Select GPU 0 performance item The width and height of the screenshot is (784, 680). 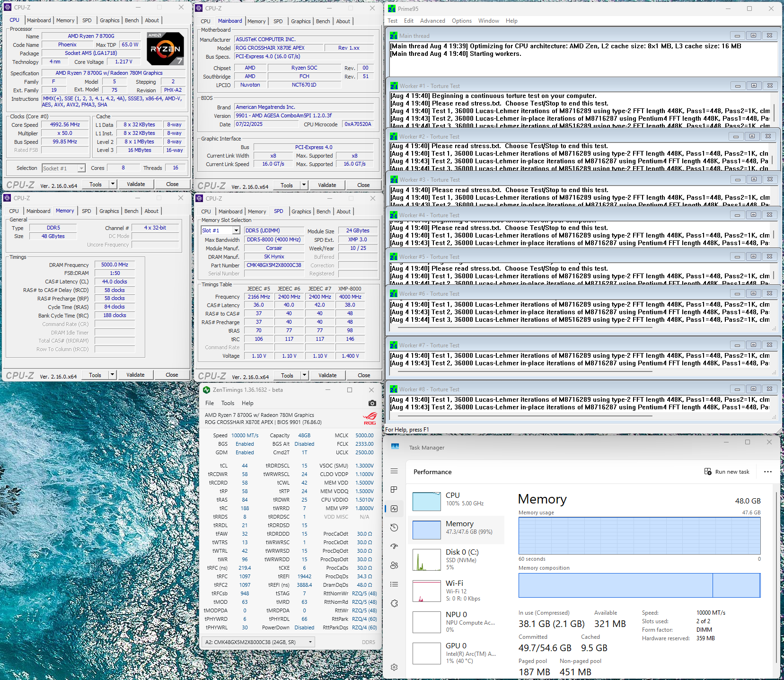tap(456, 653)
